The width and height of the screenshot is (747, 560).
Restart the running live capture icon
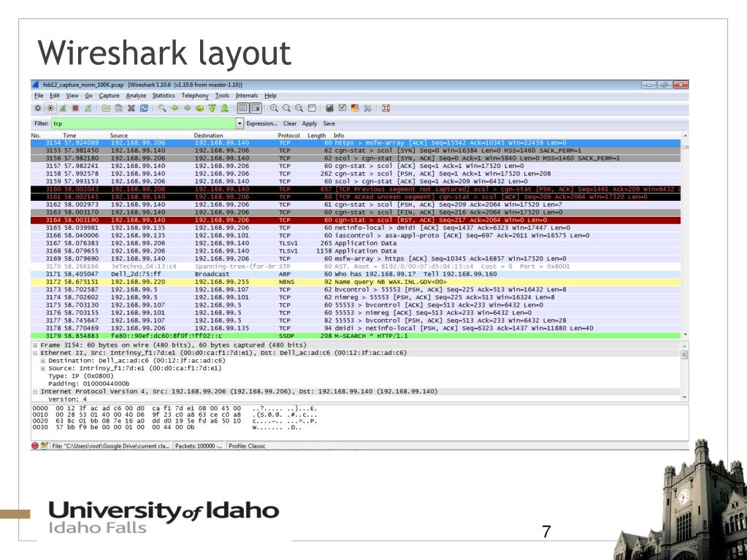[88, 108]
